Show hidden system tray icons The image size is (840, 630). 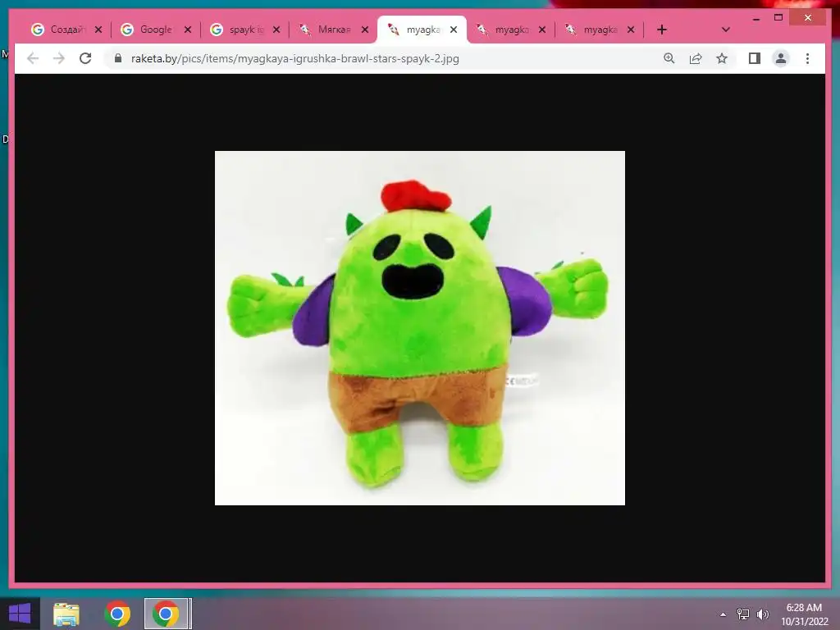click(723, 614)
